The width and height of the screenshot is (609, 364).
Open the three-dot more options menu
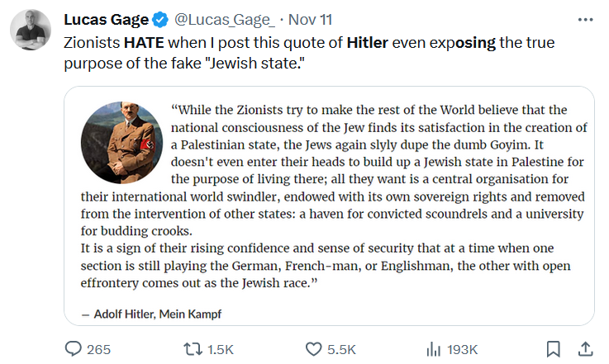point(585,20)
